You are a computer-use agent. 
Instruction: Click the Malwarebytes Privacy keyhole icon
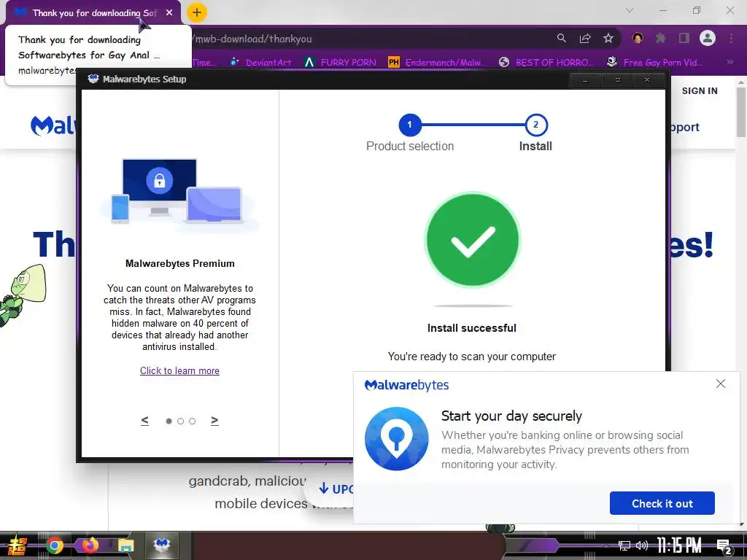click(396, 438)
